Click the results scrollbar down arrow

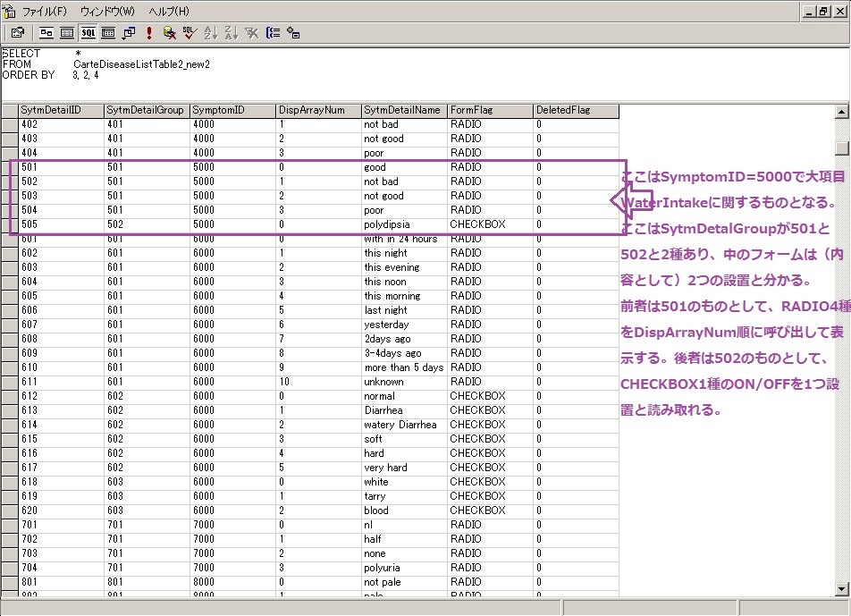841,589
